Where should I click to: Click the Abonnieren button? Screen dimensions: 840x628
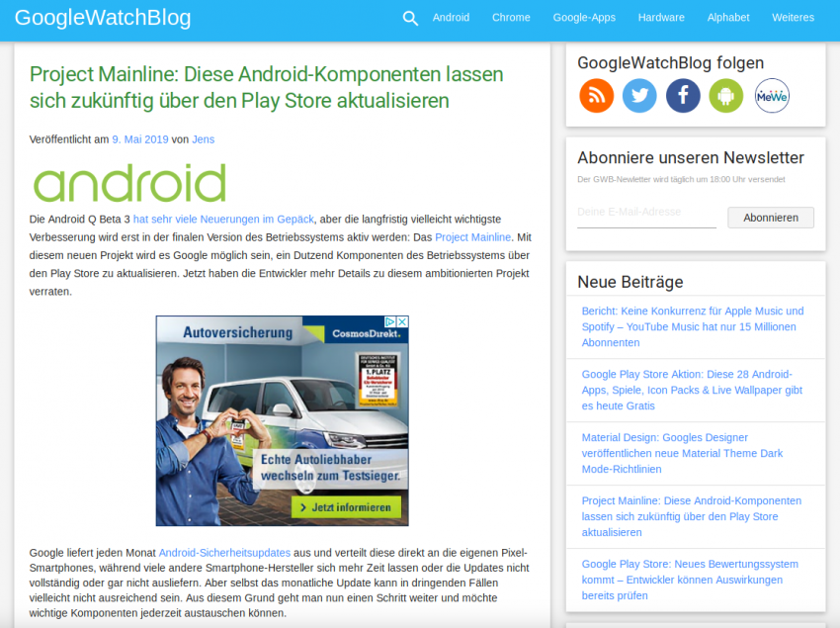click(x=771, y=218)
